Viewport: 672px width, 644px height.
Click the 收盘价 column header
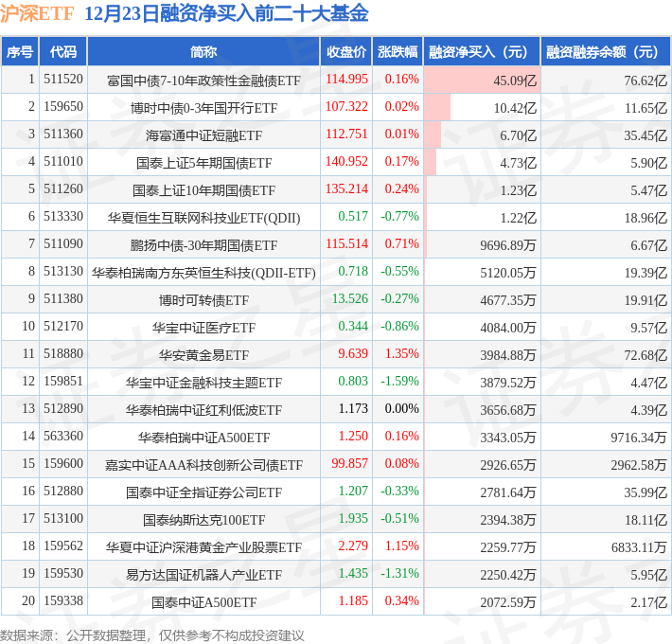pos(346,52)
